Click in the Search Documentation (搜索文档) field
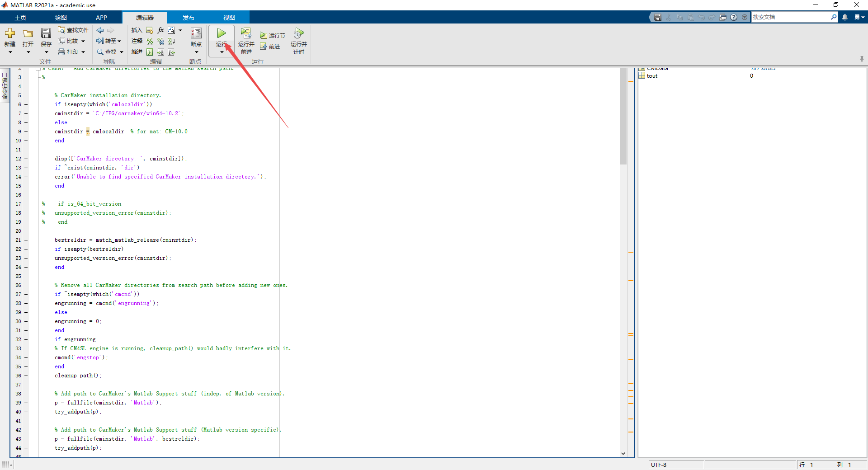 (x=791, y=17)
